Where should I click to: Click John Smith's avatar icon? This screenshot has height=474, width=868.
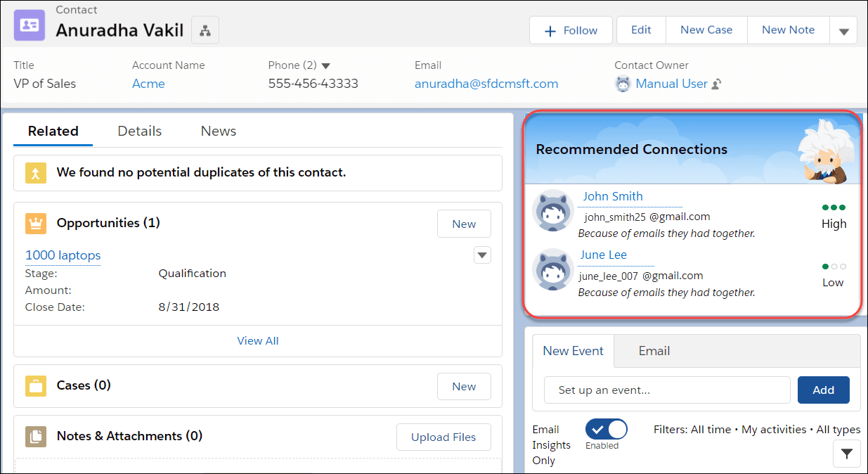point(553,210)
